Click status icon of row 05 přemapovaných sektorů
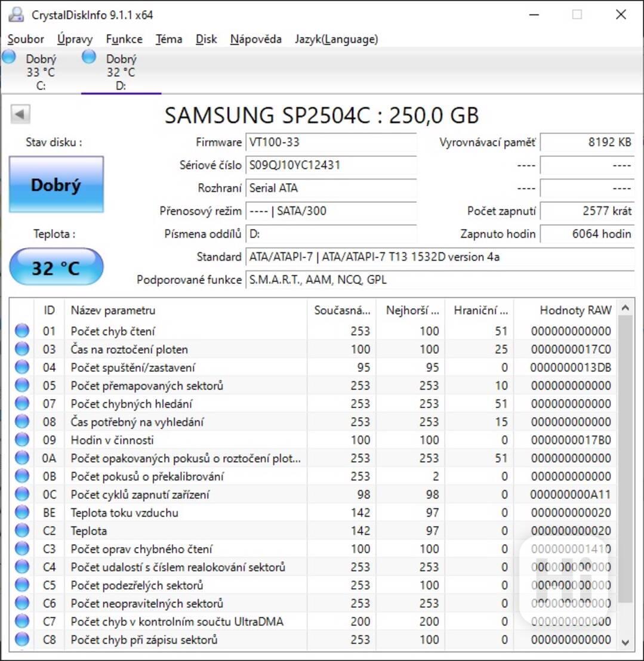The image size is (644, 661). [x=22, y=385]
